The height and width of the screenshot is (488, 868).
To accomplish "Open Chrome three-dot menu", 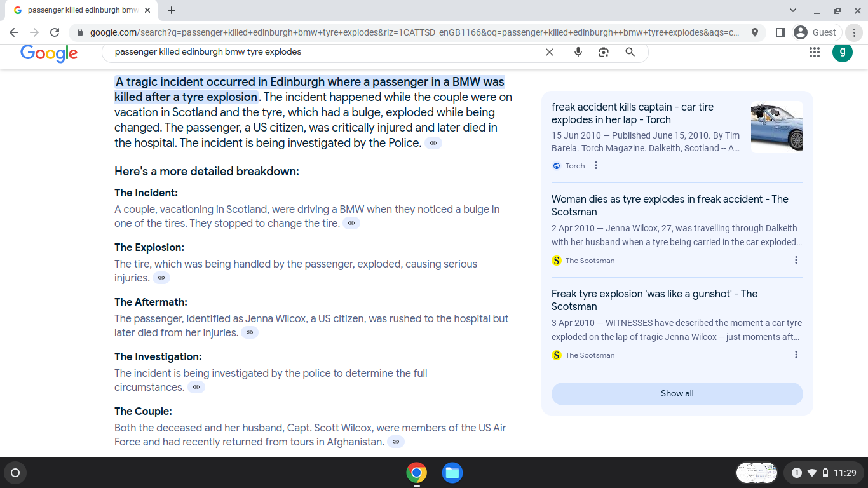I will click(855, 32).
